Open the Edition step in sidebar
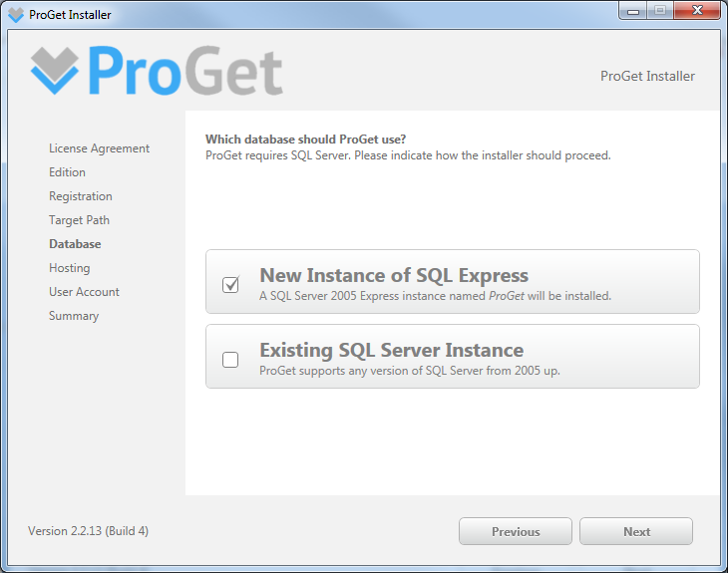Screen dimensions: 728x573 click(67, 172)
